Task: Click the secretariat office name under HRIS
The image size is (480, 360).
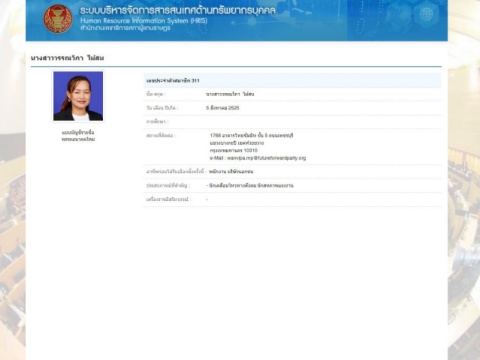Action: coord(125,28)
